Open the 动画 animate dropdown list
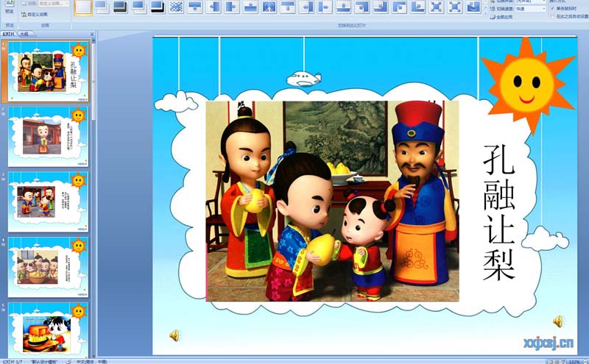The width and height of the screenshot is (589, 364). (x=54, y=4)
